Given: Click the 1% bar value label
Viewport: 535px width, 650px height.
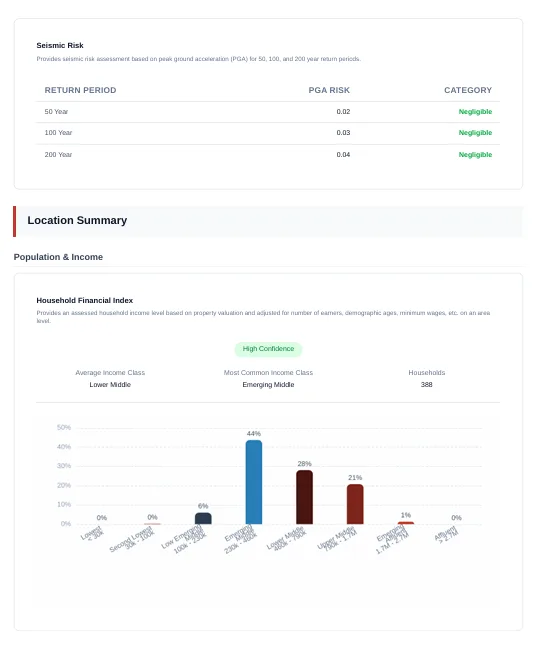Looking at the screenshot, I should [406, 515].
